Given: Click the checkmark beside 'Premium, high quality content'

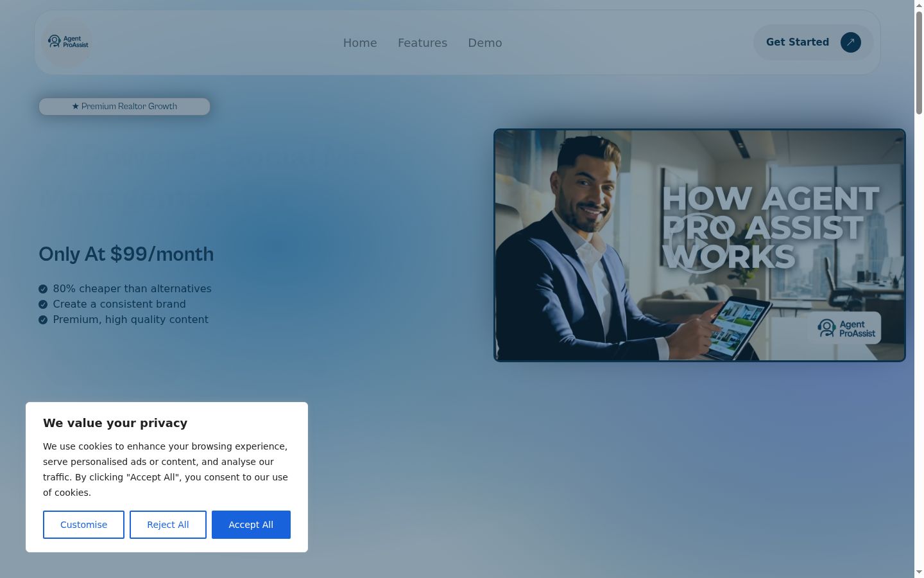Looking at the screenshot, I should tap(43, 320).
